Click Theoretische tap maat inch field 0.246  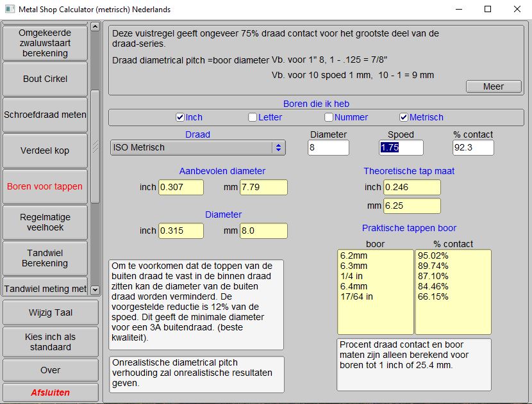coord(412,187)
